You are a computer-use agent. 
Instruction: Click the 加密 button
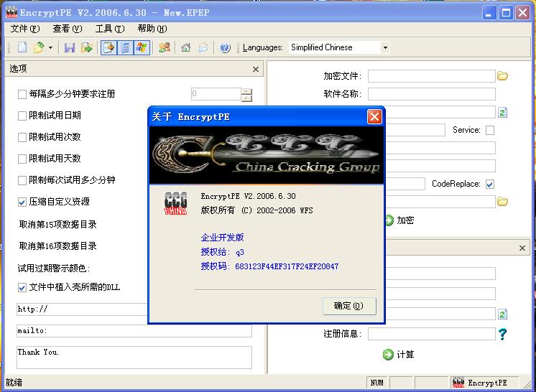point(399,220)
